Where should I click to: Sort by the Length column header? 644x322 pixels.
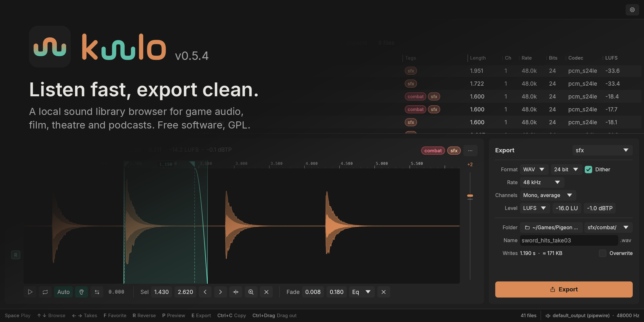478,58
